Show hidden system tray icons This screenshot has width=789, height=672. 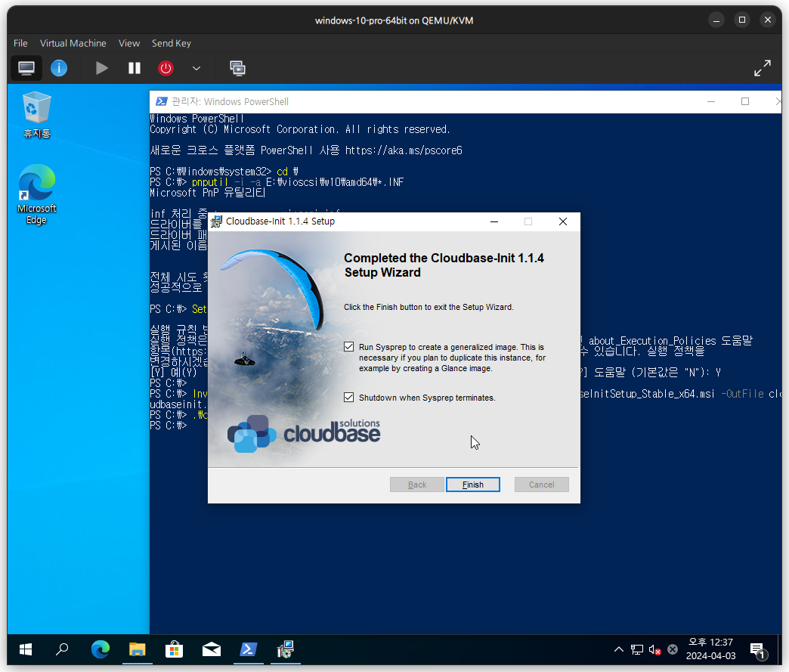[619, 649]
